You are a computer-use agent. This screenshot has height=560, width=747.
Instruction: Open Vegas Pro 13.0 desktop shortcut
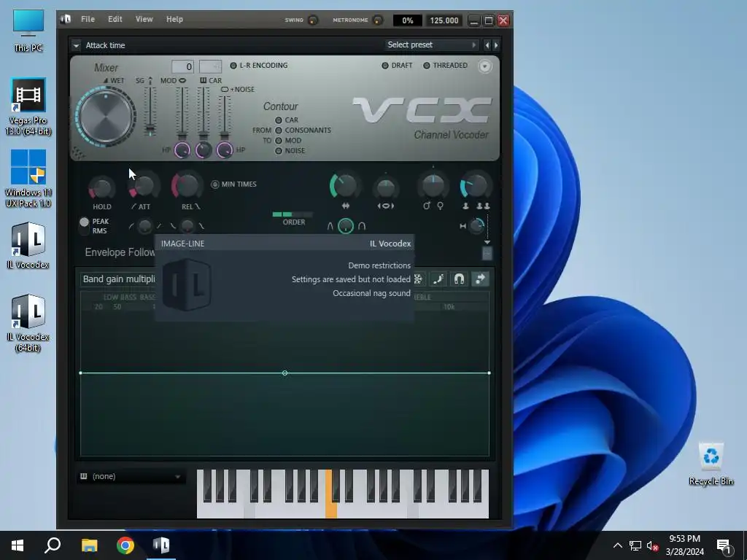28,106
